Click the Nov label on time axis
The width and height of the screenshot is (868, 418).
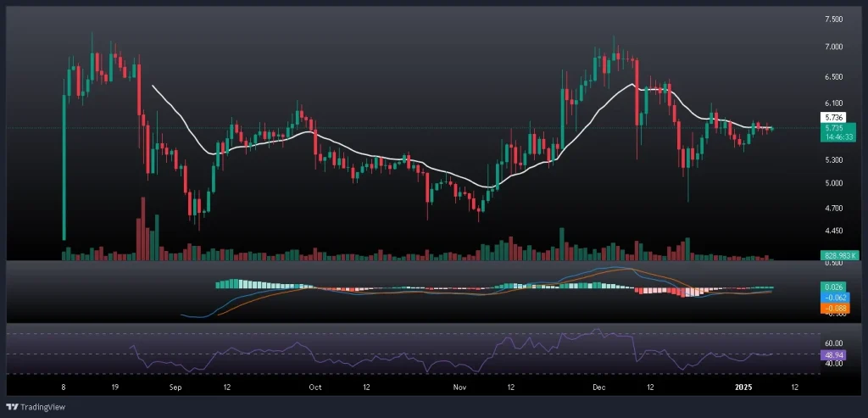459,387
